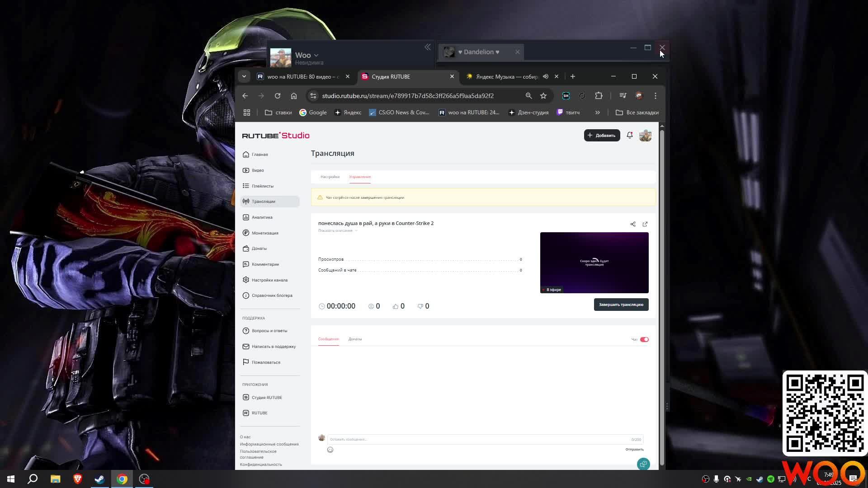The height and width of the screenshot is (488, 868).
Task: Mute the Яндекс Музыка tab audio
Action: point(546,76)
